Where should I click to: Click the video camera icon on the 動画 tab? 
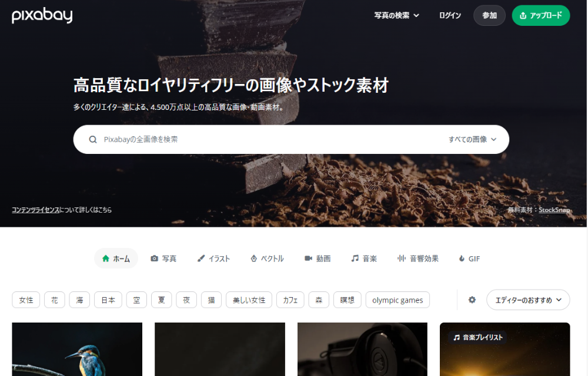(x=308, y=258)
